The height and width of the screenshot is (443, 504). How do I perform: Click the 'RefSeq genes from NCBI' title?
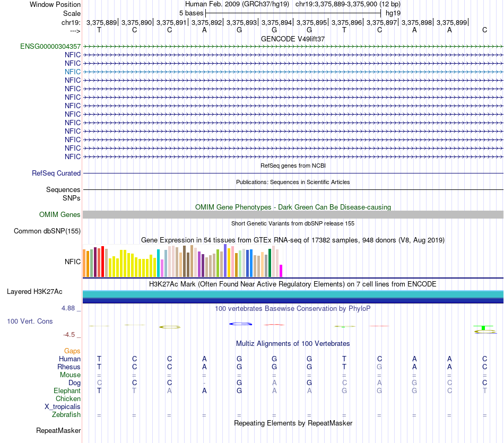point(293,166)
